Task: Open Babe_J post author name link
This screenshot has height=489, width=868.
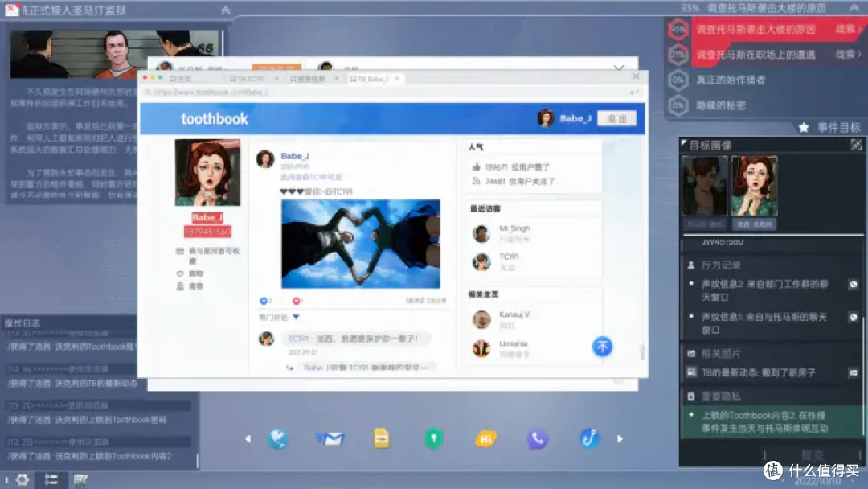Action: [x=295, y=156]
